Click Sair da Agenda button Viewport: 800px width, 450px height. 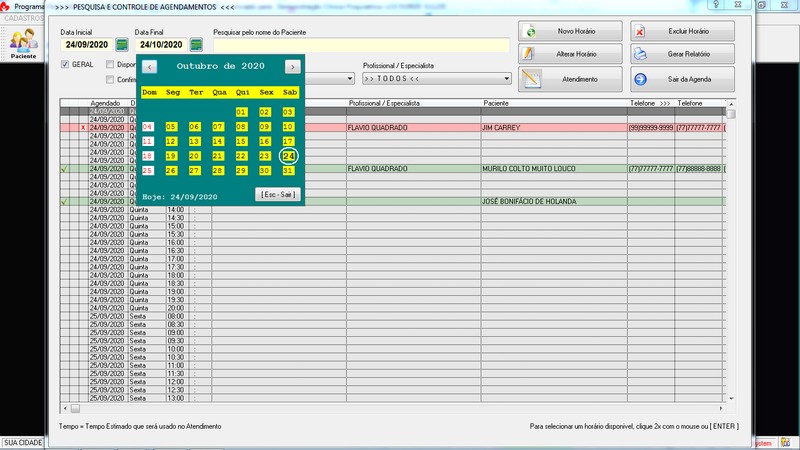pos(682,79)
